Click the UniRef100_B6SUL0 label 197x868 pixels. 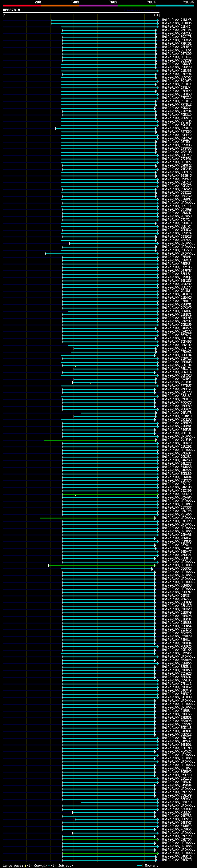pos(176,128)
